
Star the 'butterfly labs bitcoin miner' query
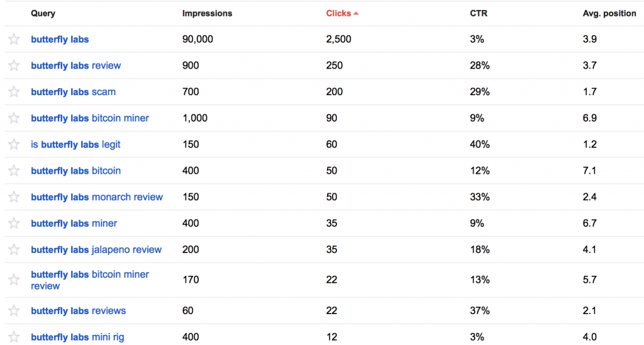coord(14,118)
